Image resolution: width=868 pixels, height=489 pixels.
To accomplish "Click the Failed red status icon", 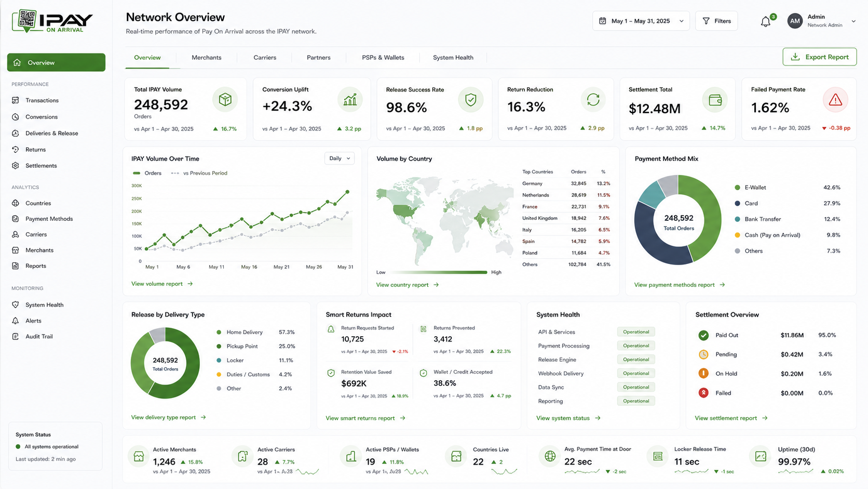I will [703, 393].
